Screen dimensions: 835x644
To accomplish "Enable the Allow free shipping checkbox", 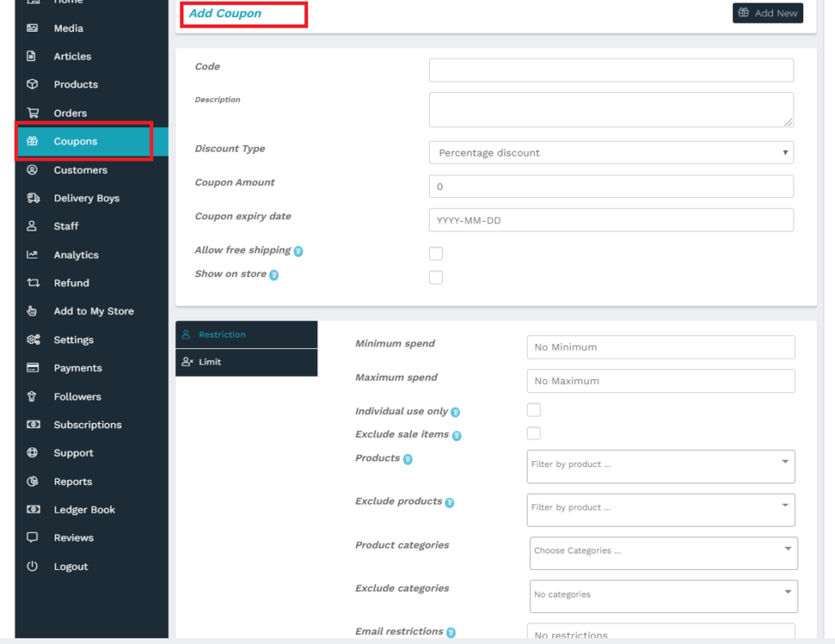I will tap(436, 254).
